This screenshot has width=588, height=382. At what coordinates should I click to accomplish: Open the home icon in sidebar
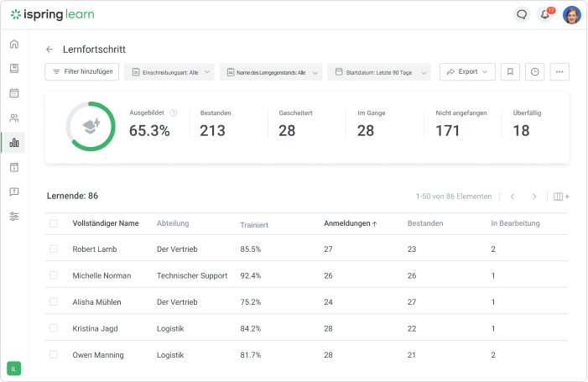(x=14, y=44)
